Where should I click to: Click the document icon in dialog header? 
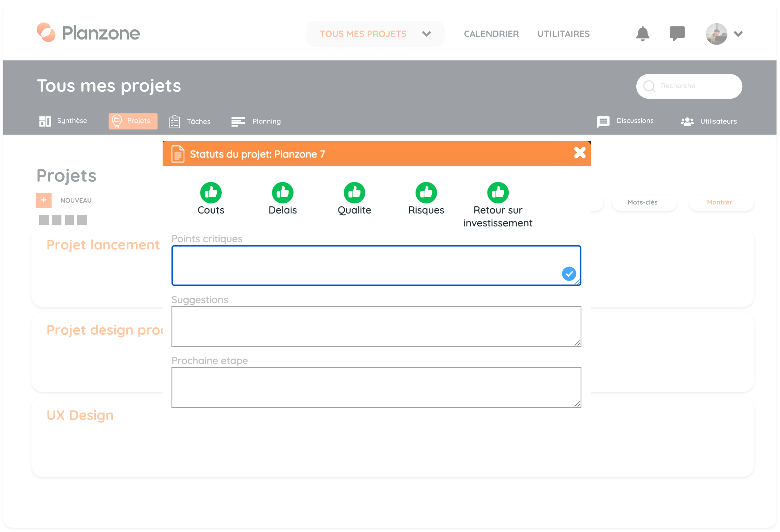pyautogui.click(x=178, y=154)
